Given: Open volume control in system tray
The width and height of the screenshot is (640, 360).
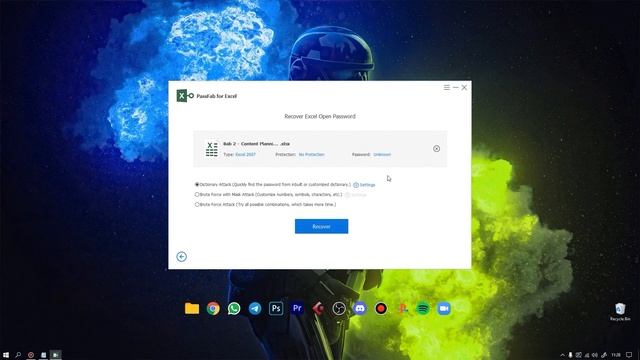Looking at the screenshot, I should pyautogui.click(x=595, y=355).
